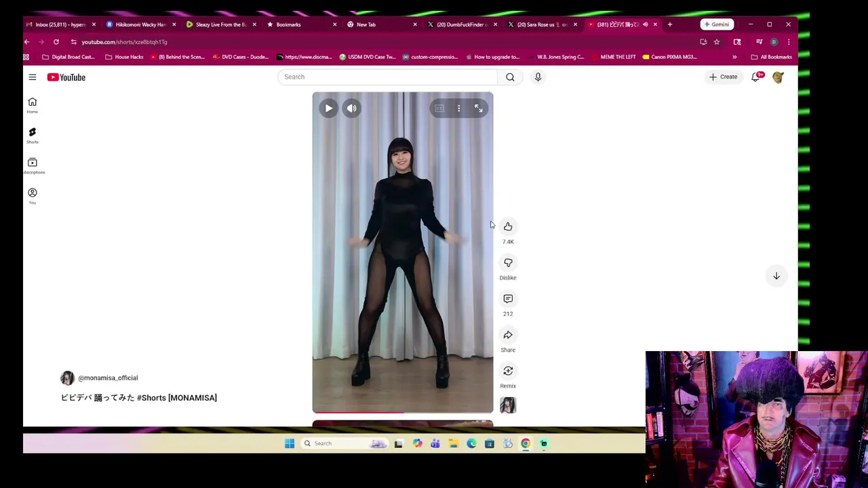Open the YouTube account avatar menu

pyautogui.click(x=778, y=77)
